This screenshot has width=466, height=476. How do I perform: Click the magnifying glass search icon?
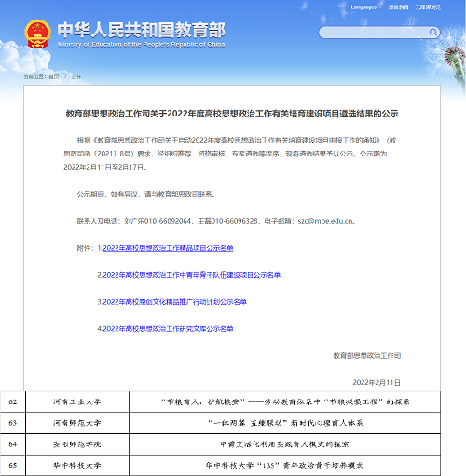pos(433,32)
